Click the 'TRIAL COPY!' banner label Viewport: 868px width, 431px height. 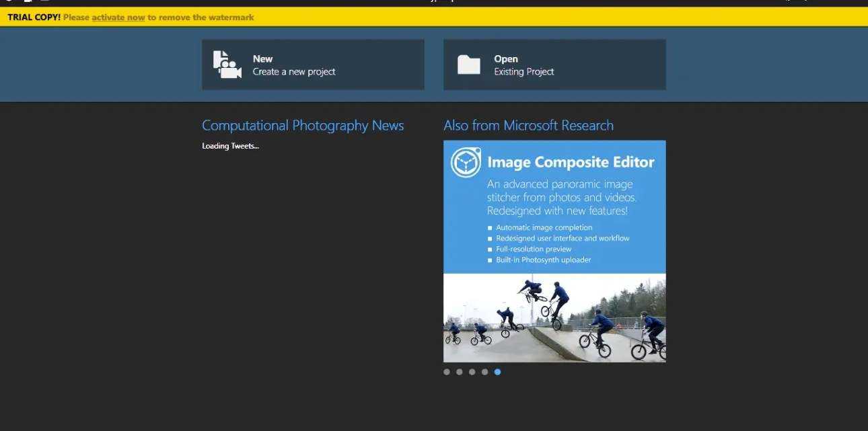[34, 17]
